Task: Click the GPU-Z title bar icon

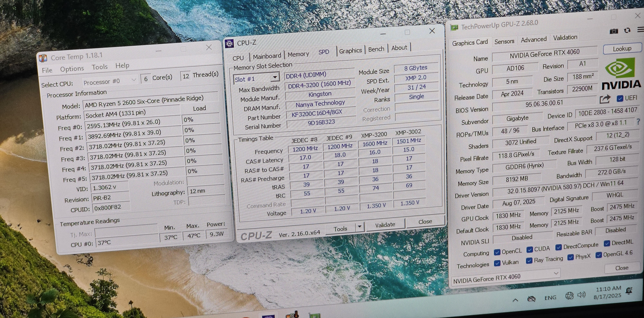Action: coord(454,28)
